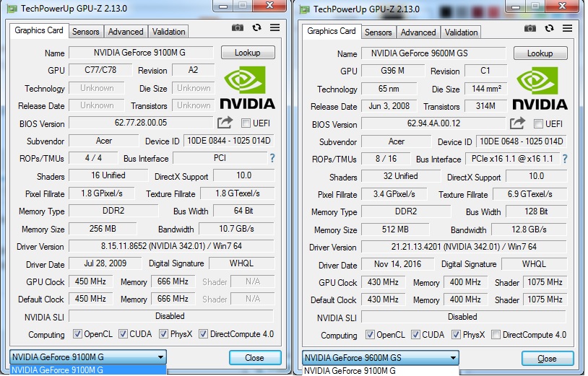The height and width of the screenshot is (376, 588).
Task: Click Name field NVIDIA GeForce 9100M G
Action: (x=141, y=53)
